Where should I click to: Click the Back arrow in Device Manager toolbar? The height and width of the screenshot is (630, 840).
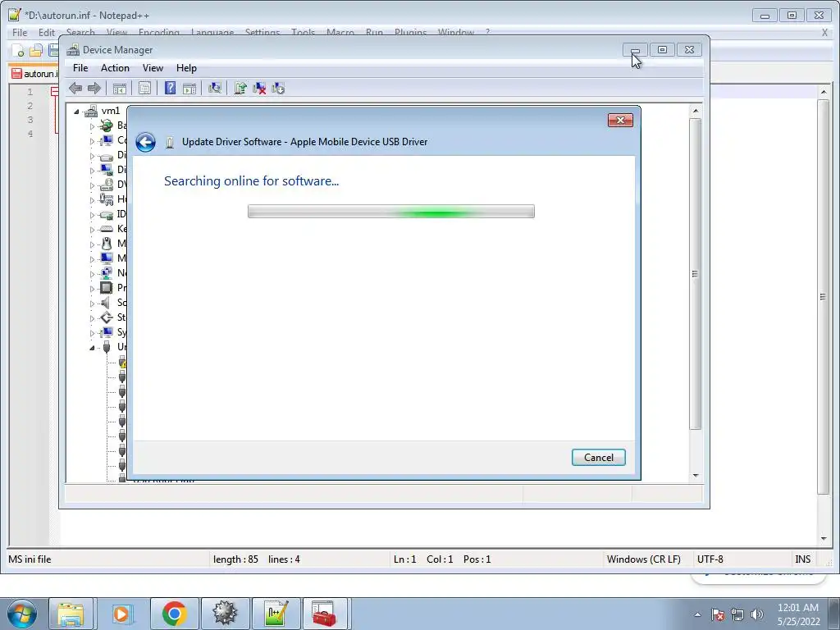pyautogui.click(x=75, y=89)
